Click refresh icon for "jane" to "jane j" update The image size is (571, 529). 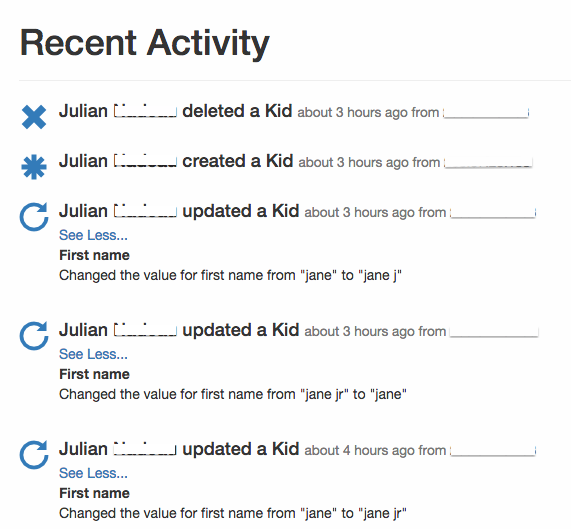pos(34,217)
